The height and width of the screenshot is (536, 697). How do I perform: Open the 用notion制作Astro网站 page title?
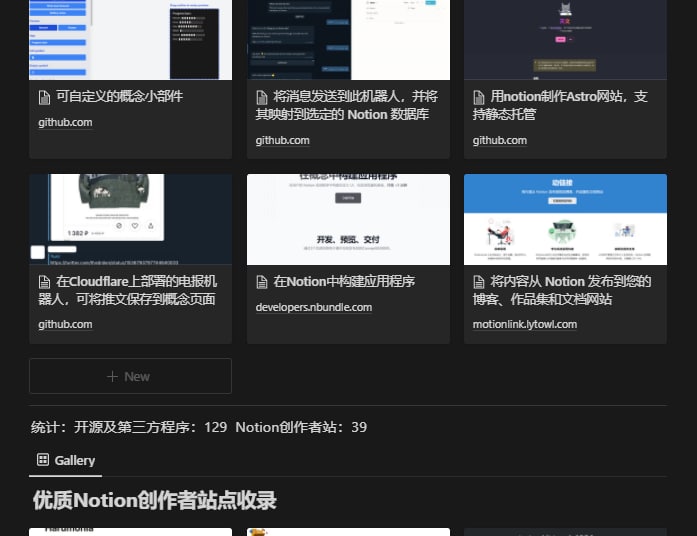pos(560,105)
